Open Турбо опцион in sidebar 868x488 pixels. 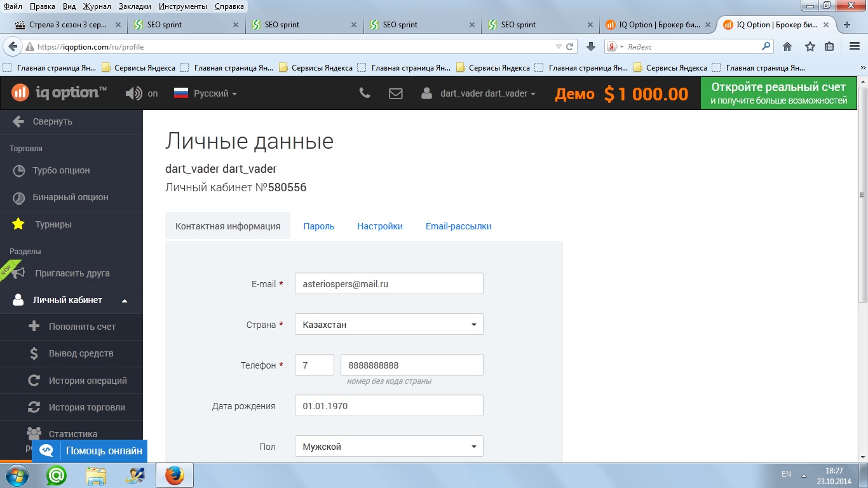[71, 170]
